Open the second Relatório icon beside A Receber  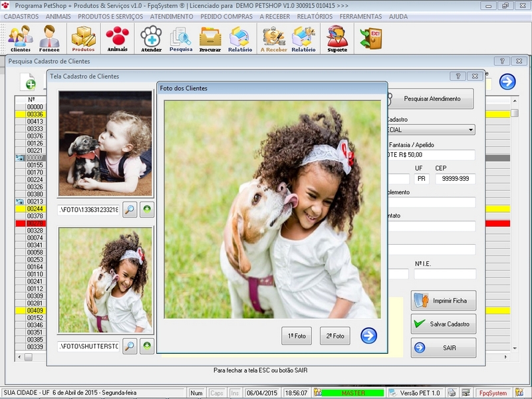pyautogui.click(x=303, y=39)
